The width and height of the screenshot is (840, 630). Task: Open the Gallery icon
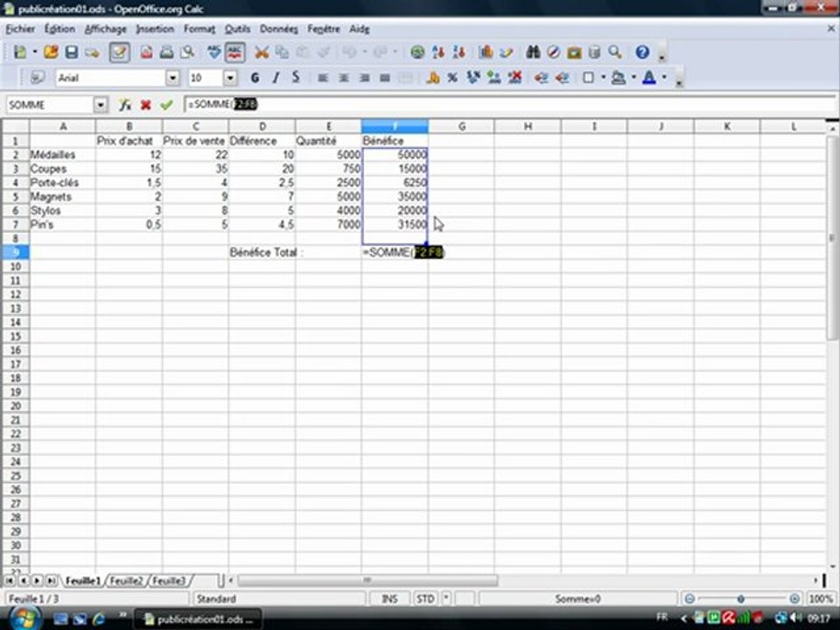coord(574,52)
